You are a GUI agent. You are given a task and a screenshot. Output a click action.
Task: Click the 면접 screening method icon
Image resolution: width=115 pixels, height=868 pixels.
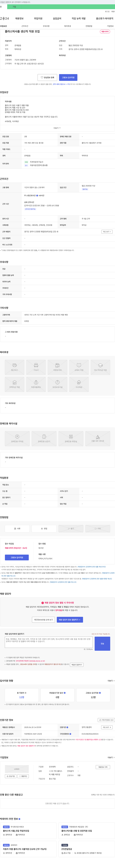(44, 529)
